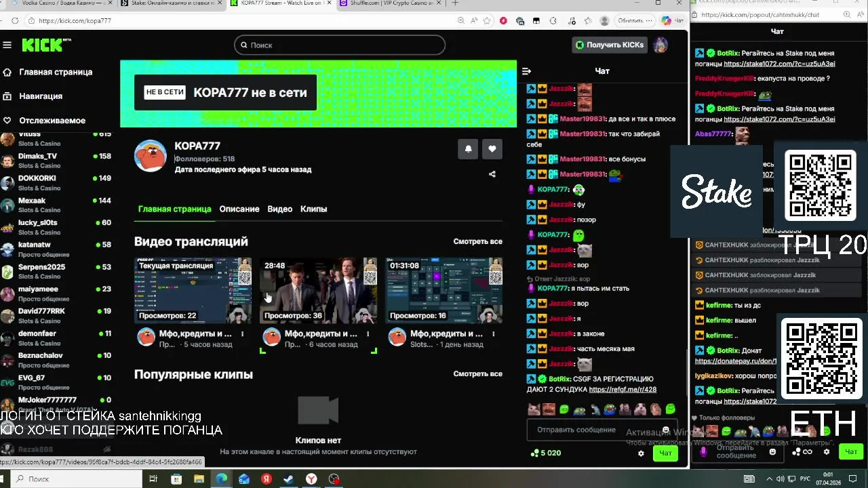Switch to the Описание tab

coord(239,209)
